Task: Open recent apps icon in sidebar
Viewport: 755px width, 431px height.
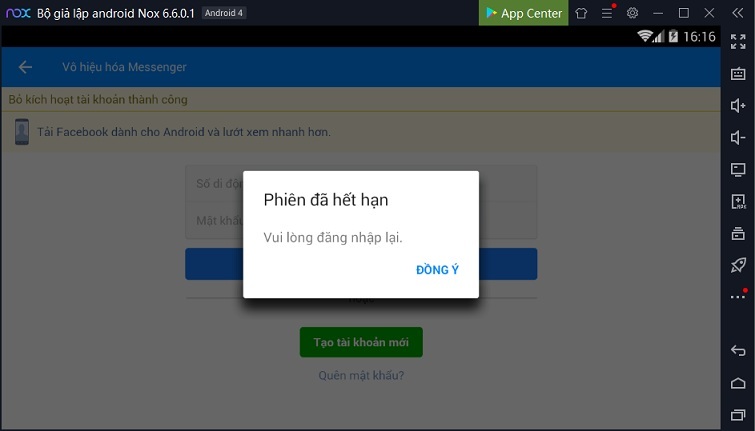Action: (x=738, y=415)
